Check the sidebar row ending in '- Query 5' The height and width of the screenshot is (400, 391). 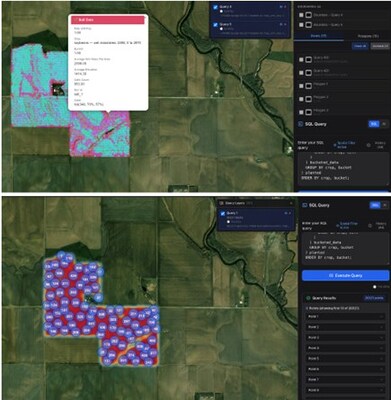tap(301, 25)
